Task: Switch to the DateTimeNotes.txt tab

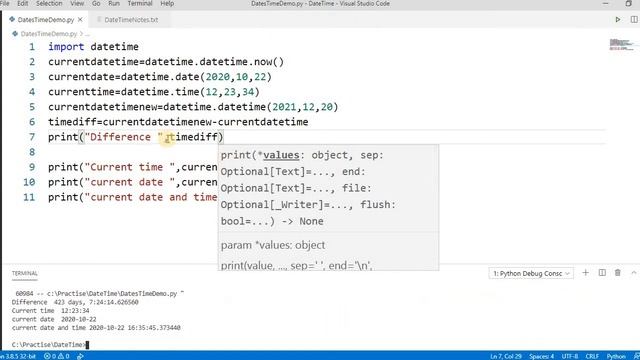Action: pyautogui.click(x=131, y=20)
